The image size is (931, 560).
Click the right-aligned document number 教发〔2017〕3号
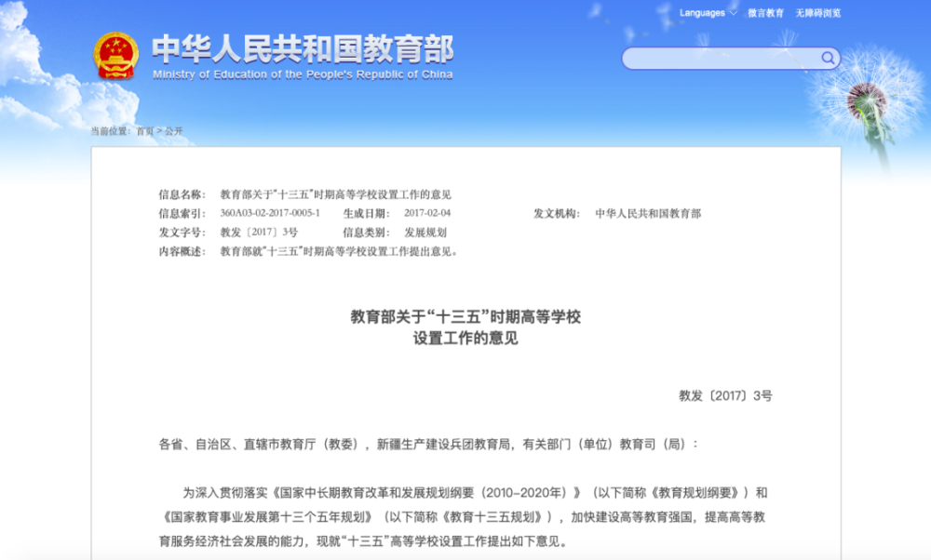(x=725, y=395)
